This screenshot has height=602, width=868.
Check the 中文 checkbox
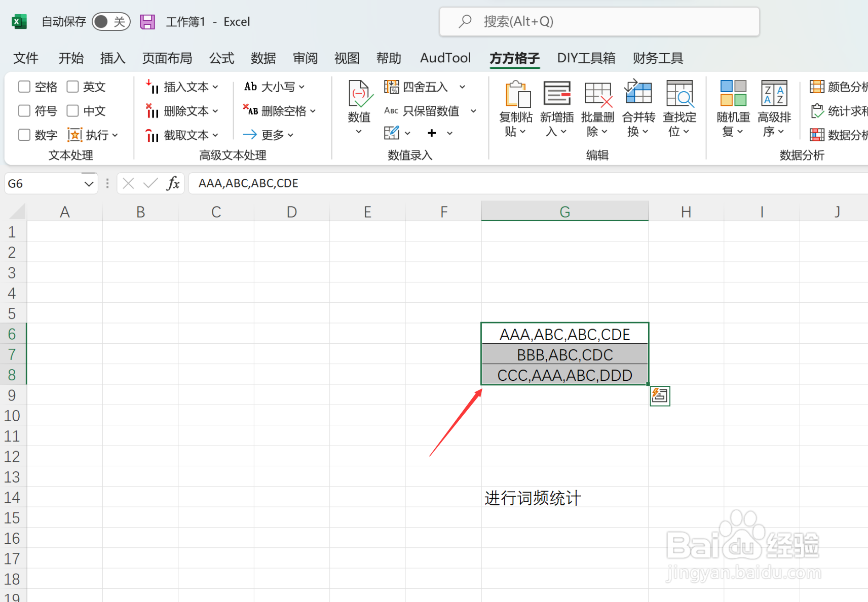point(72,110)
